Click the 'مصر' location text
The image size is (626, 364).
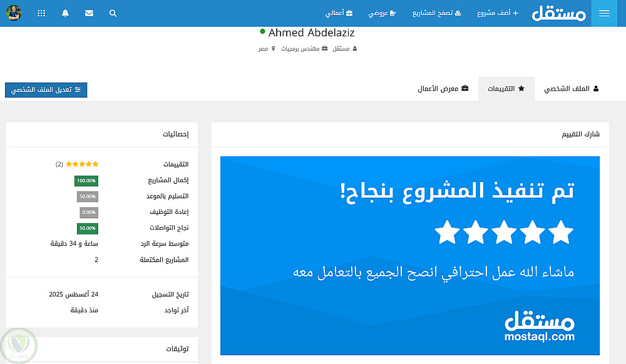[263, 49]
